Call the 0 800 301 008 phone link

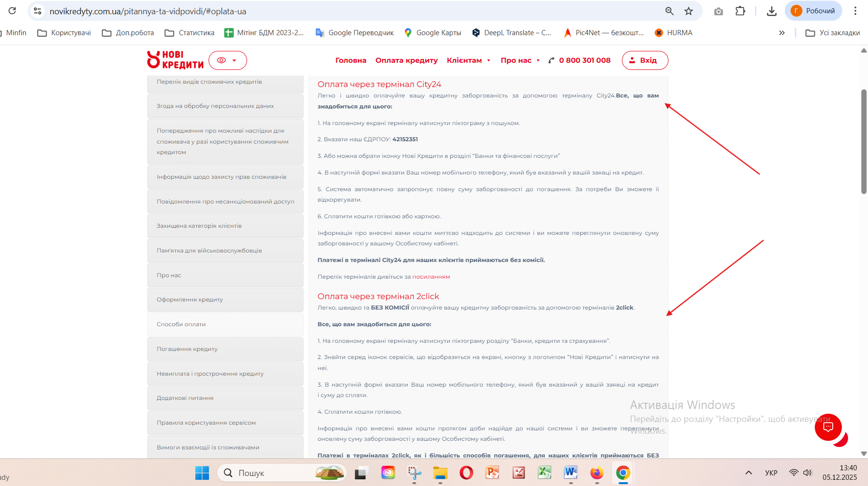[580, 60]
